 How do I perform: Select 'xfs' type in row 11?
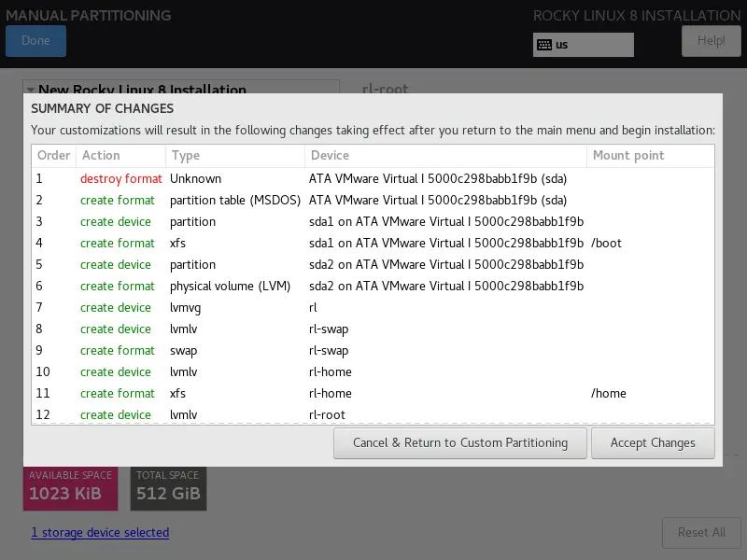177,393
